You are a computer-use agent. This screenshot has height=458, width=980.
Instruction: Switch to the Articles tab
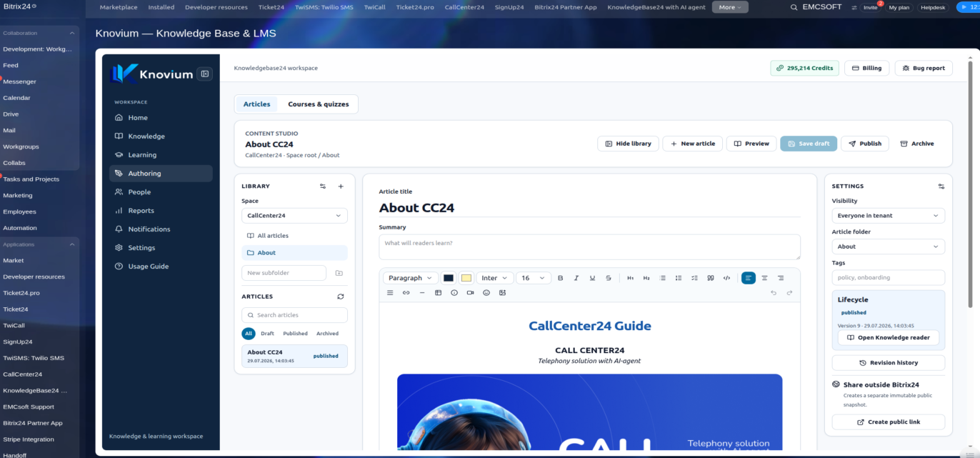(x=256, y=104)
